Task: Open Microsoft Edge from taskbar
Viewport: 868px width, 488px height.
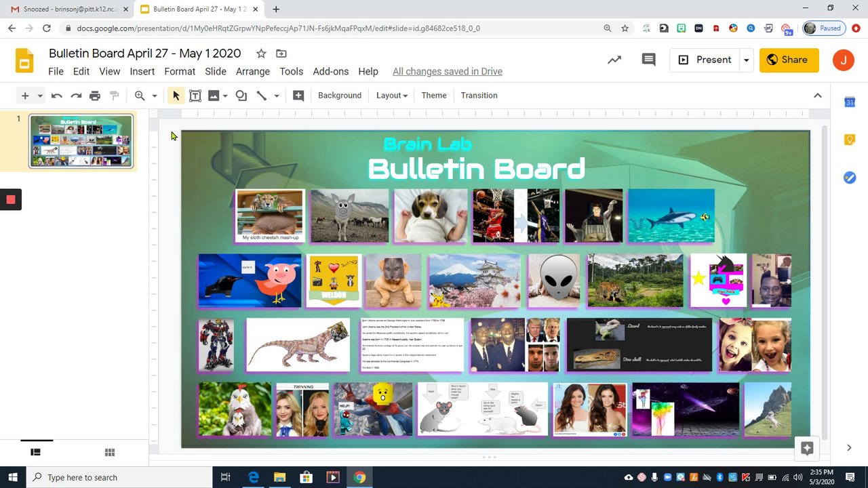Action: [254, 477]
